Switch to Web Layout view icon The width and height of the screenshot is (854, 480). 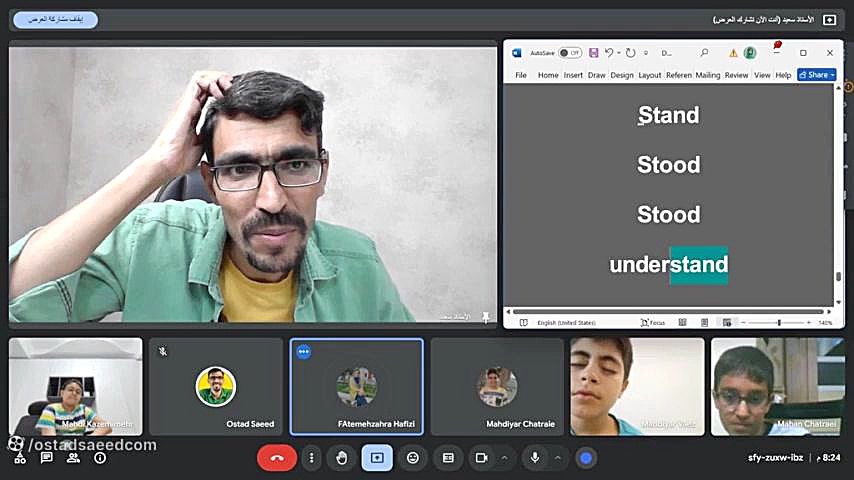[727, 323]
